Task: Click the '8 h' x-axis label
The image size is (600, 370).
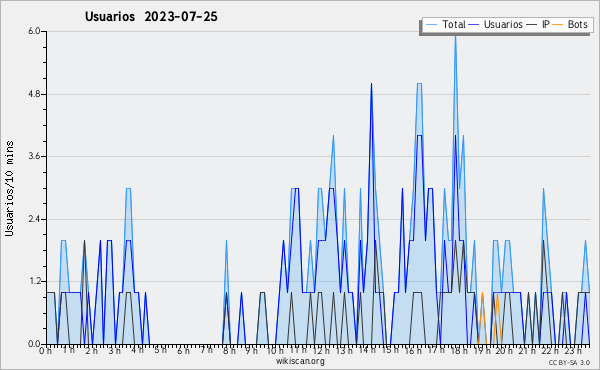Action: (229, 350)
